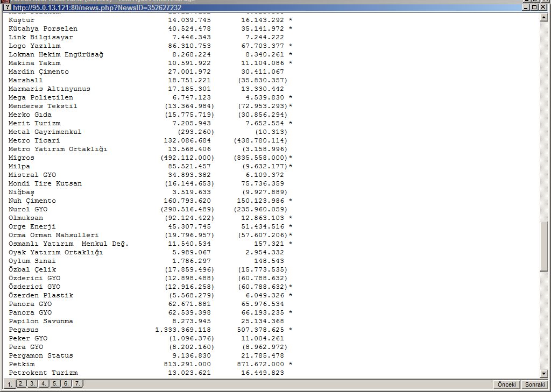The image size is (551, 392).
Task: Click the Mondi Tire Kutsan name
Action: coord(45,183)
